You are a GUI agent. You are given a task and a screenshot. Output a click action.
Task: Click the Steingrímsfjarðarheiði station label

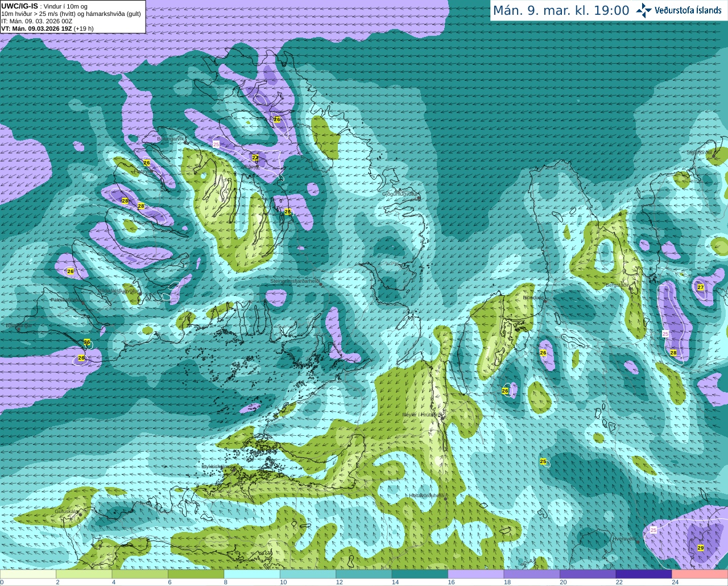tap(295, 282)
